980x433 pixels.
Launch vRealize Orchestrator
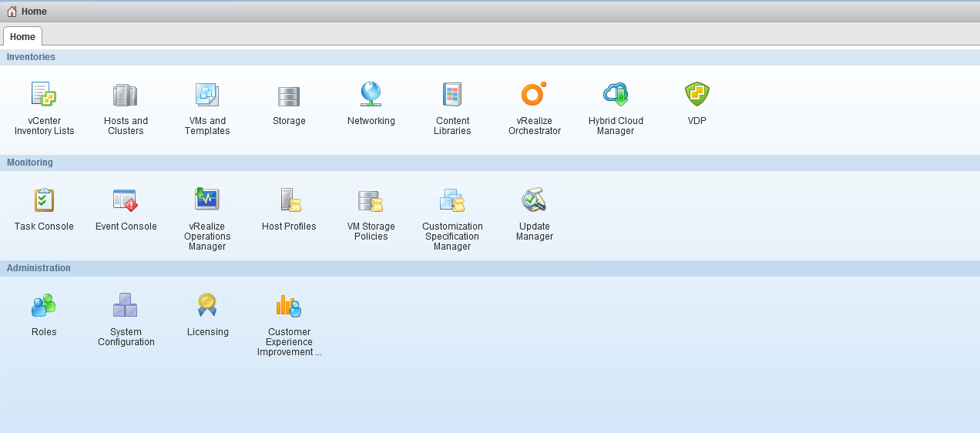click(x=534, y=95)
